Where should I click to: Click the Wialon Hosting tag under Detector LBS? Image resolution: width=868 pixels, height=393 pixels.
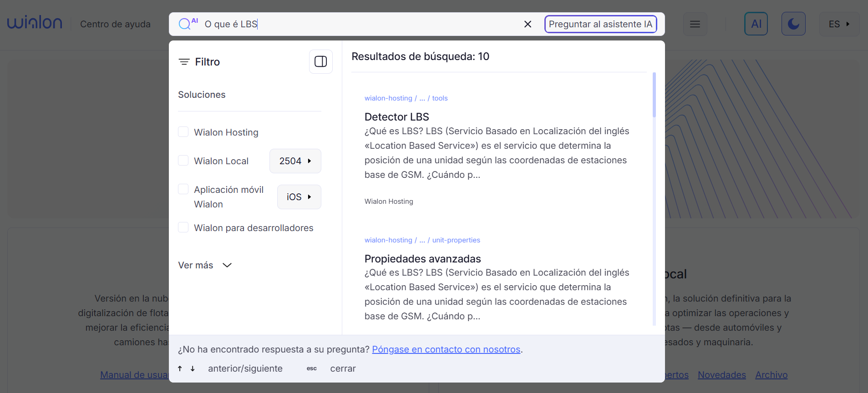389,202
